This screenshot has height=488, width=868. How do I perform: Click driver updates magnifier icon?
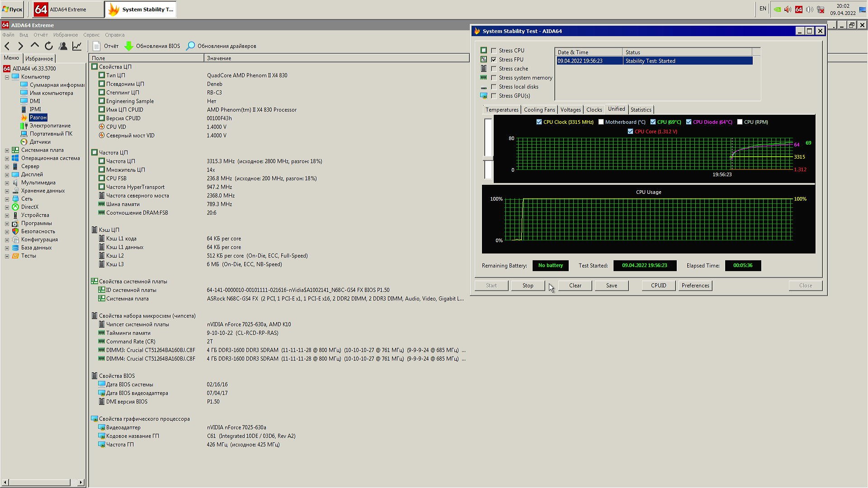point(191,46)
